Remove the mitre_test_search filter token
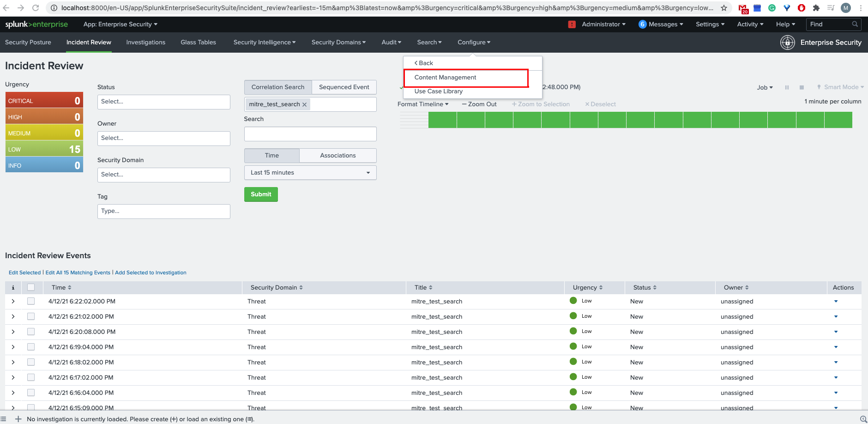The height and width of the screenshot is (424, 868). pos(304,104)
